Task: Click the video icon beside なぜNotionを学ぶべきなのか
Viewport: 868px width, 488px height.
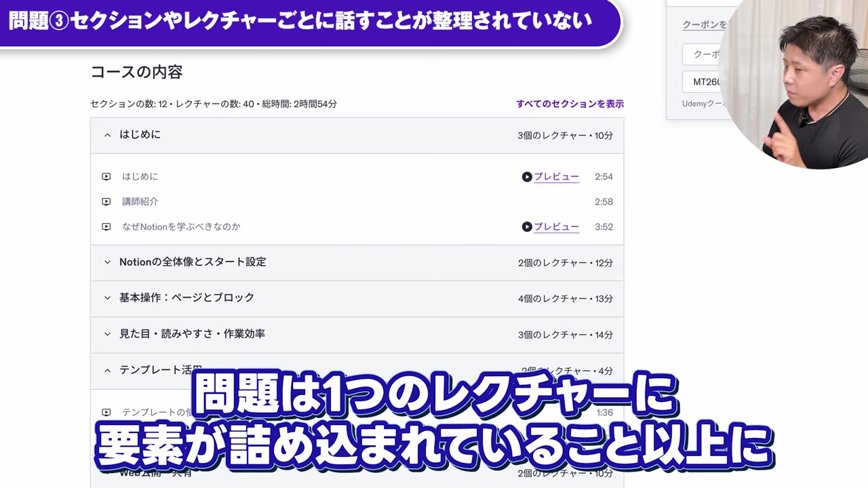Action: click(106, 227)
